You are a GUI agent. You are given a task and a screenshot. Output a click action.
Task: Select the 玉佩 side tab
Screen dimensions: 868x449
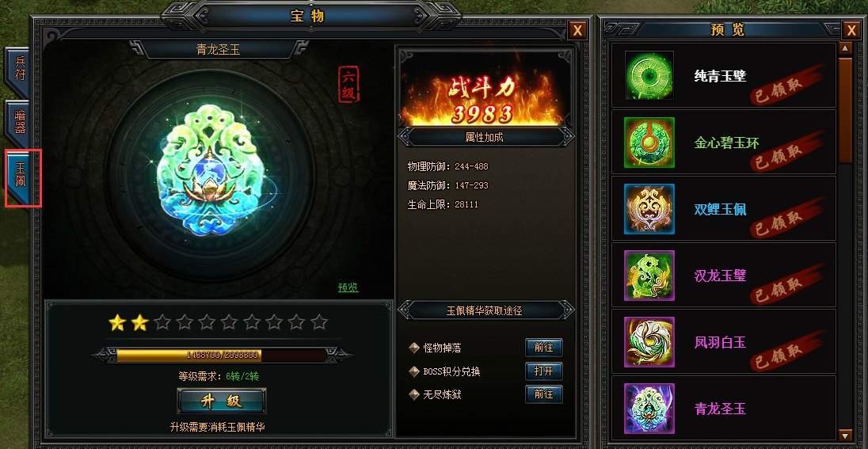click(x=21, y=177)
